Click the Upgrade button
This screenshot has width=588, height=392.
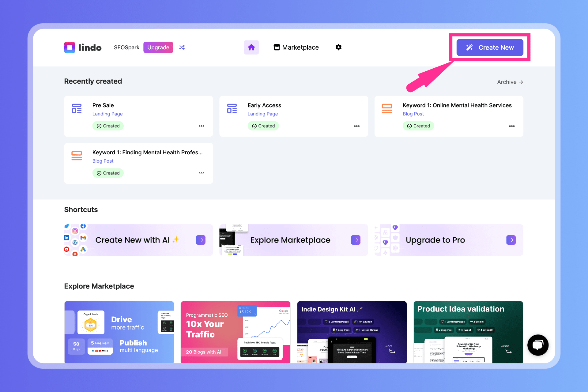pyautogui.click(x=158, y=47)
